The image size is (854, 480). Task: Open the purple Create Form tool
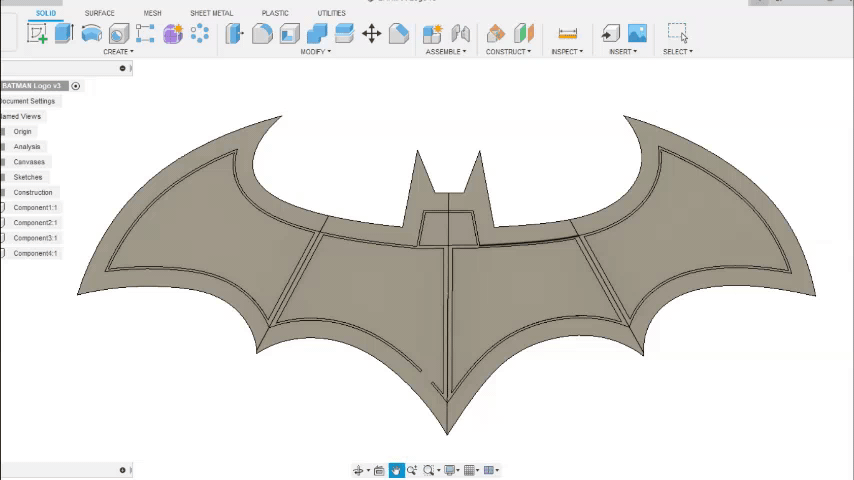(x=173, y=34)
